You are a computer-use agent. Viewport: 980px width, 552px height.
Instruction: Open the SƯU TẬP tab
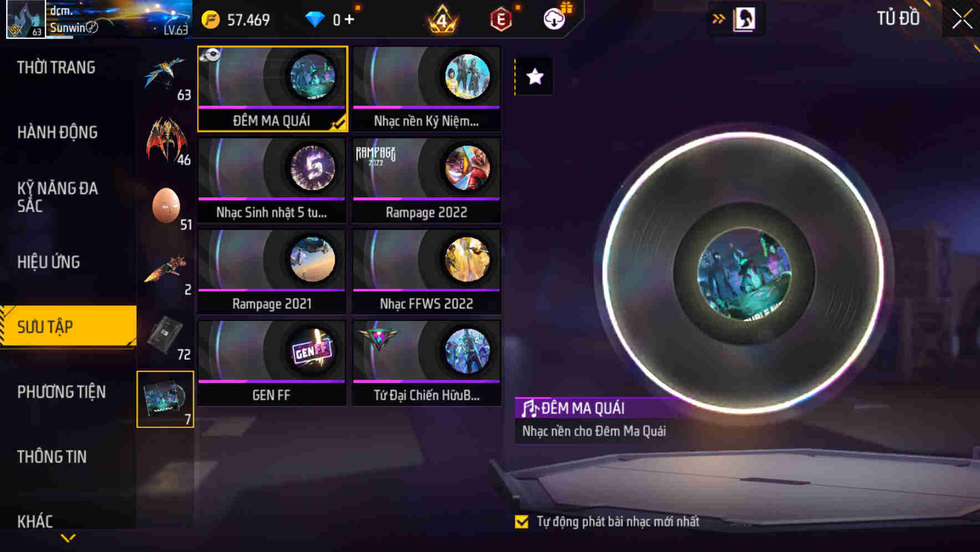(x=68, y=326)
